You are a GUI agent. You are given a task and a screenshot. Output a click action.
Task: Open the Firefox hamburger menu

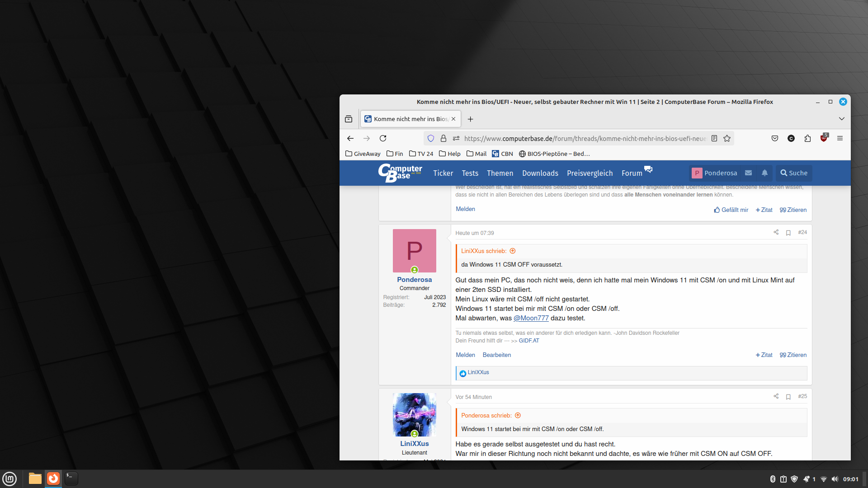pos(840,138)
